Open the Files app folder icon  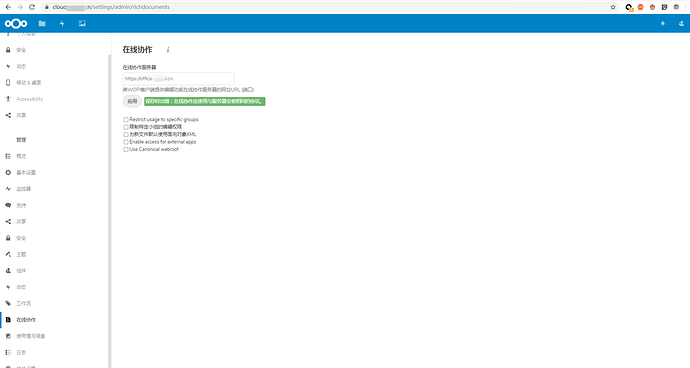click(x=42, y=23)
